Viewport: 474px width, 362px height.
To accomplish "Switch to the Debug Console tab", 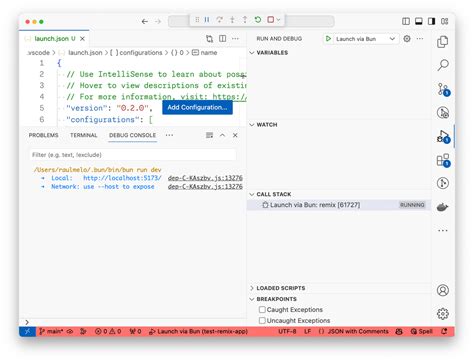I will 132,135.
